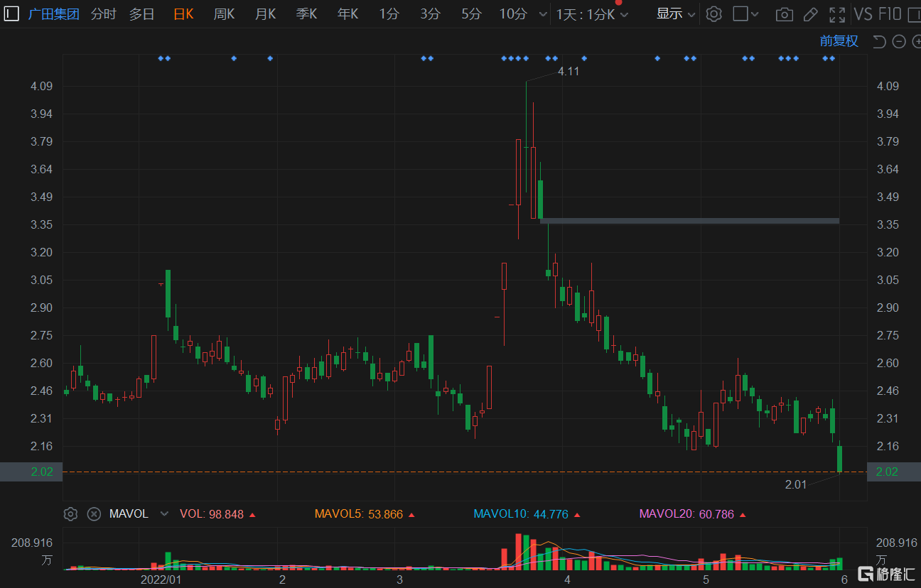Image resolution: width=921 pixels, height=588 pixels.
Task: Select the 日K daily candlestick tab
Action: [x=183, y=13]
